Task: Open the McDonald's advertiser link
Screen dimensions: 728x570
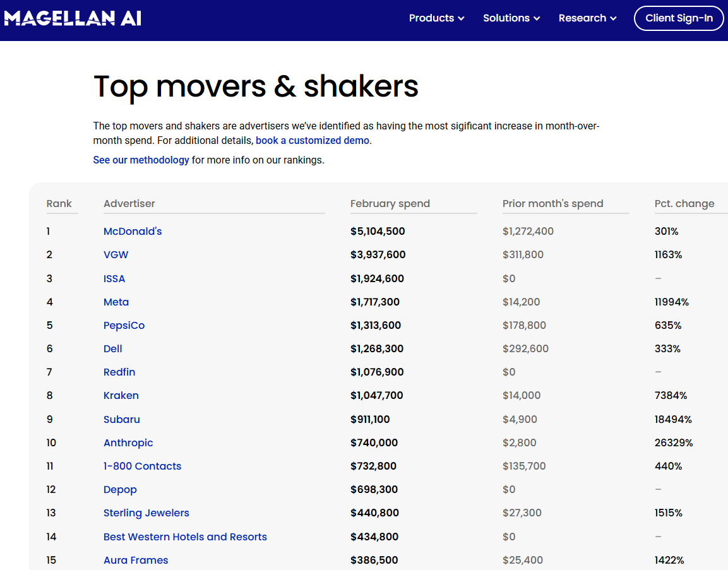Action: [x=133, y=232]
